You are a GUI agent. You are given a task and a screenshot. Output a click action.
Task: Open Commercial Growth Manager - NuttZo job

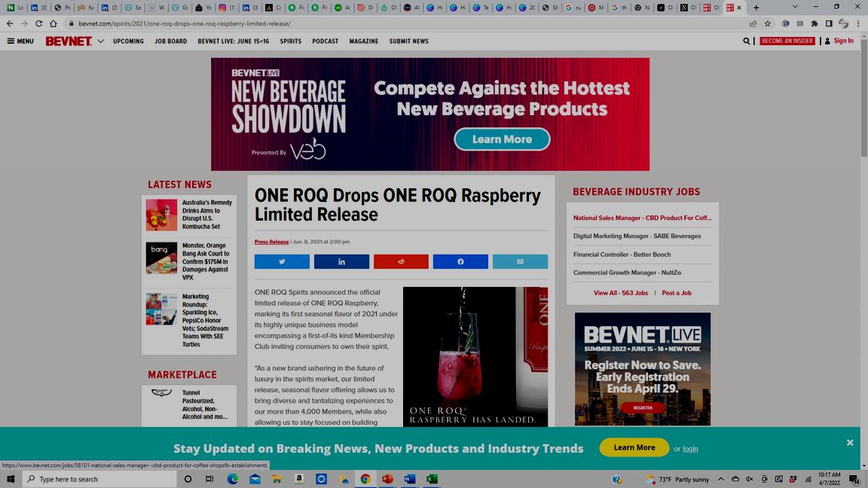(627, 273)
